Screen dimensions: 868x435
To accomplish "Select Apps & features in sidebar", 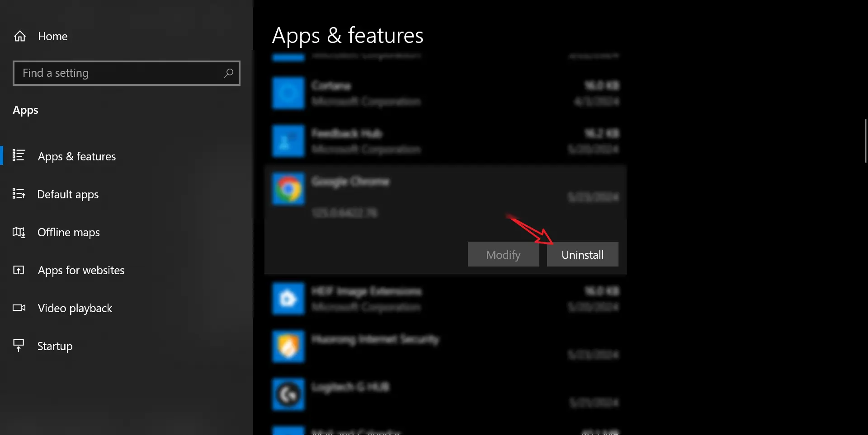I will tap(77, 156).
